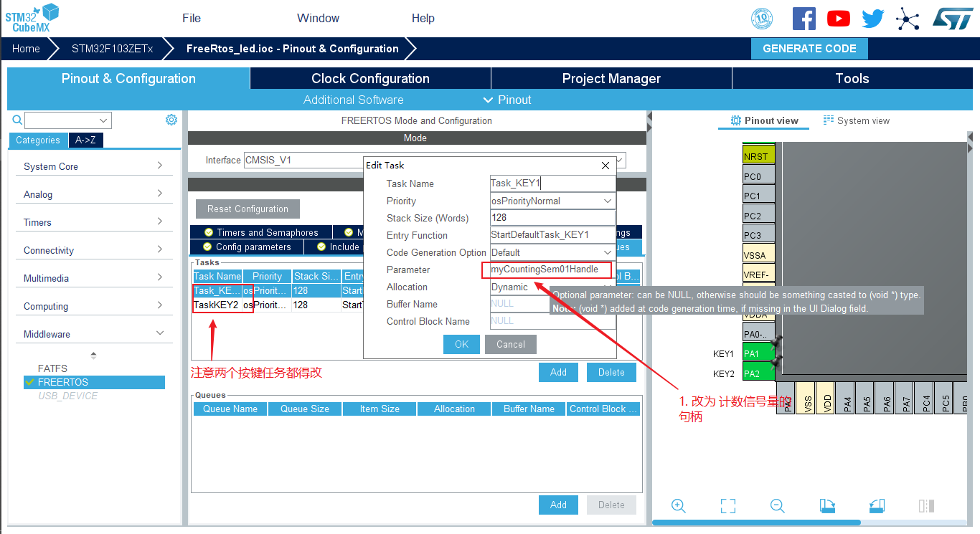Viewport: 980px width, 534px height.
Task: Click the settings gear icon above Categories
Action: point(171,120)
